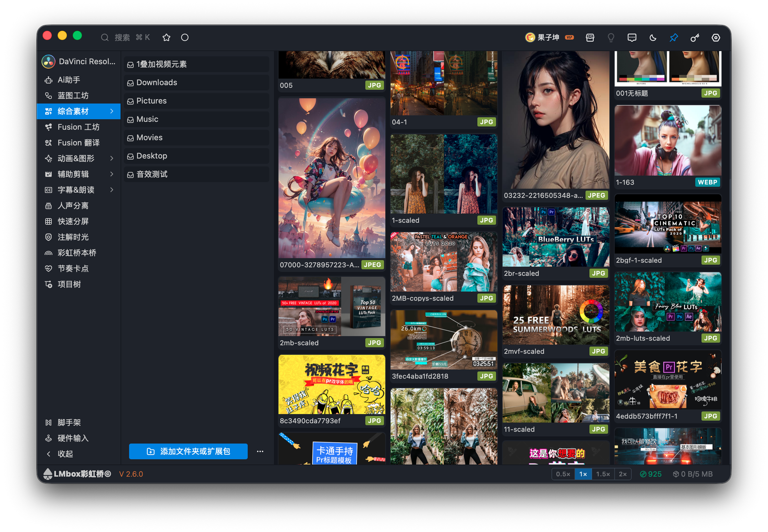
Task: Expand the 动画&图形 chevron
Action: (112, 158)
